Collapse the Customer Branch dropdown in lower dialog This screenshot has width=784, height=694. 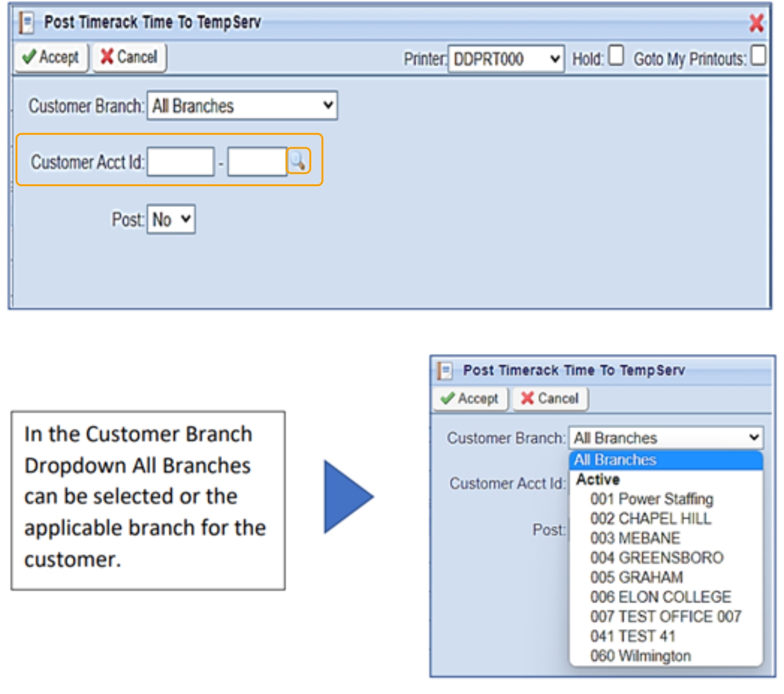666,437
